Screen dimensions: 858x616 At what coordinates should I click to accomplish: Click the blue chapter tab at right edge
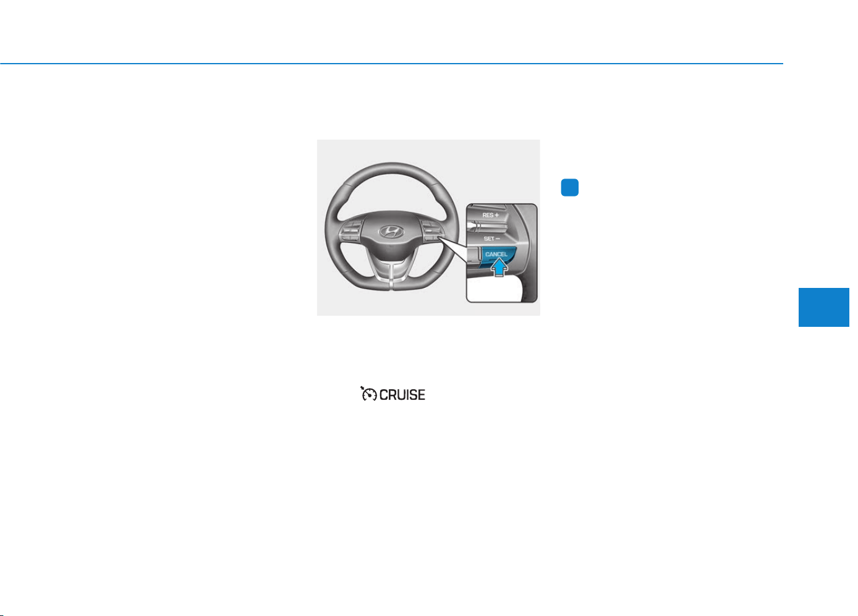point(823,306)
